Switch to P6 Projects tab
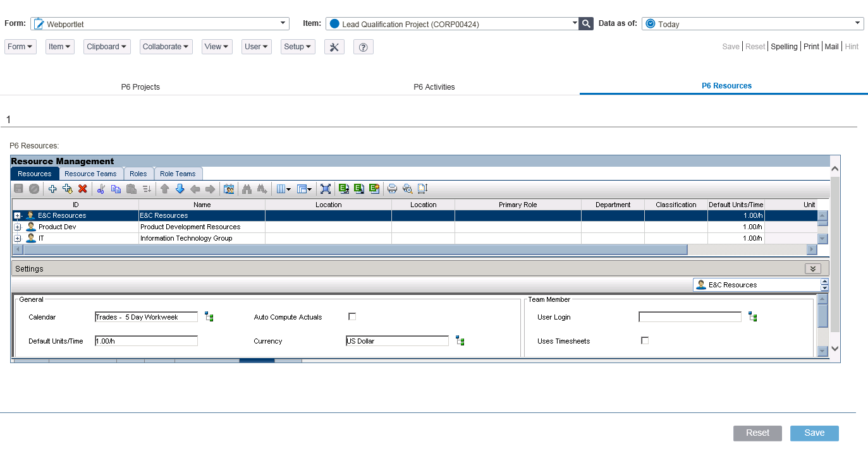The width and height of the screenshot is (868, 449). point(140,87)
